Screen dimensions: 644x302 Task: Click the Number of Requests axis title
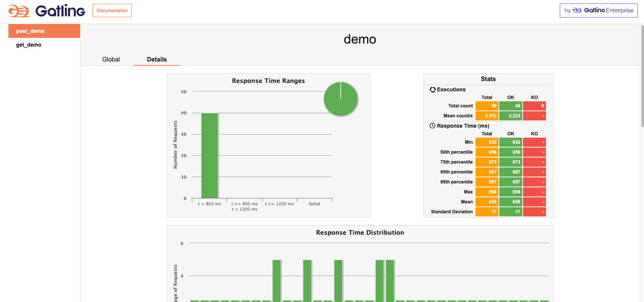click(x=175, y=145)
